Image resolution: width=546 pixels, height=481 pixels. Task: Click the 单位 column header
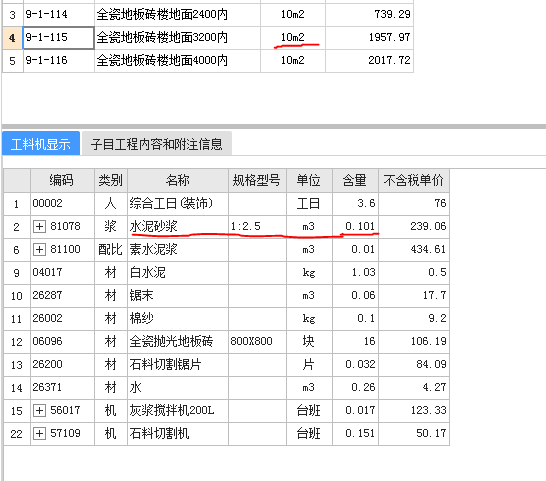309,180
